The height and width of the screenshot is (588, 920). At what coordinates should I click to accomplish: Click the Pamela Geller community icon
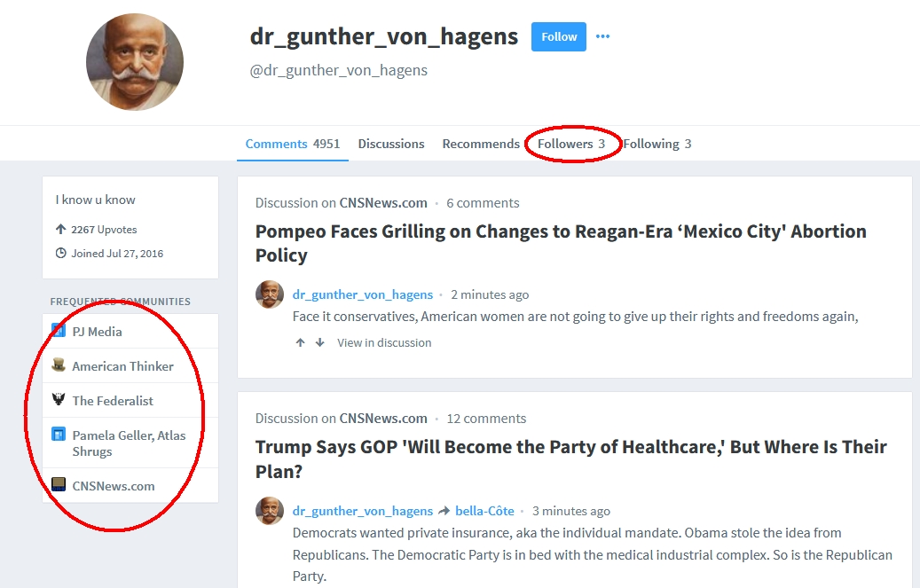click(59, 435)
